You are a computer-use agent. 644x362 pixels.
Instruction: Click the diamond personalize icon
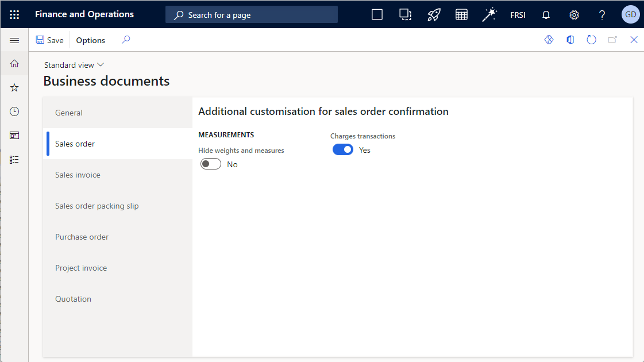[549, 40]
